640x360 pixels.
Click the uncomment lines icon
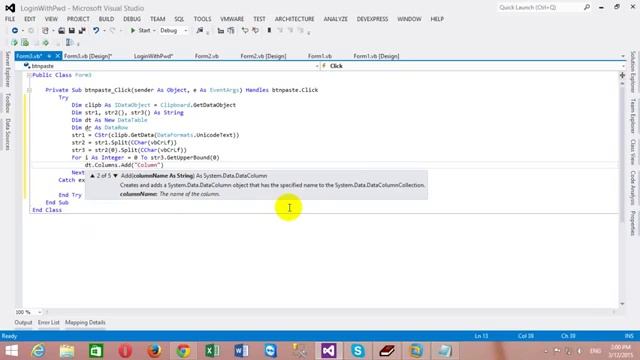(x=256, y=31)
